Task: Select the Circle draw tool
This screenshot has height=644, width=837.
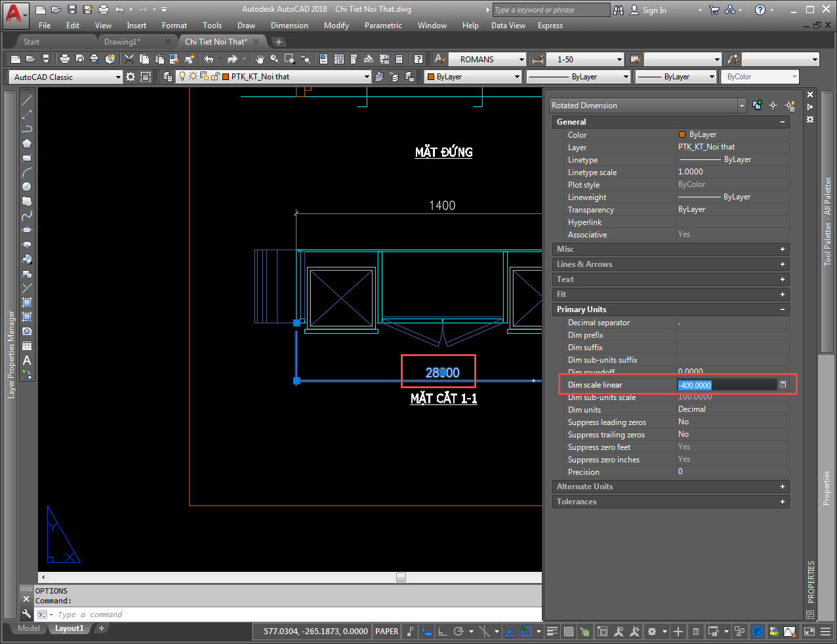Action: coord(27,187)
